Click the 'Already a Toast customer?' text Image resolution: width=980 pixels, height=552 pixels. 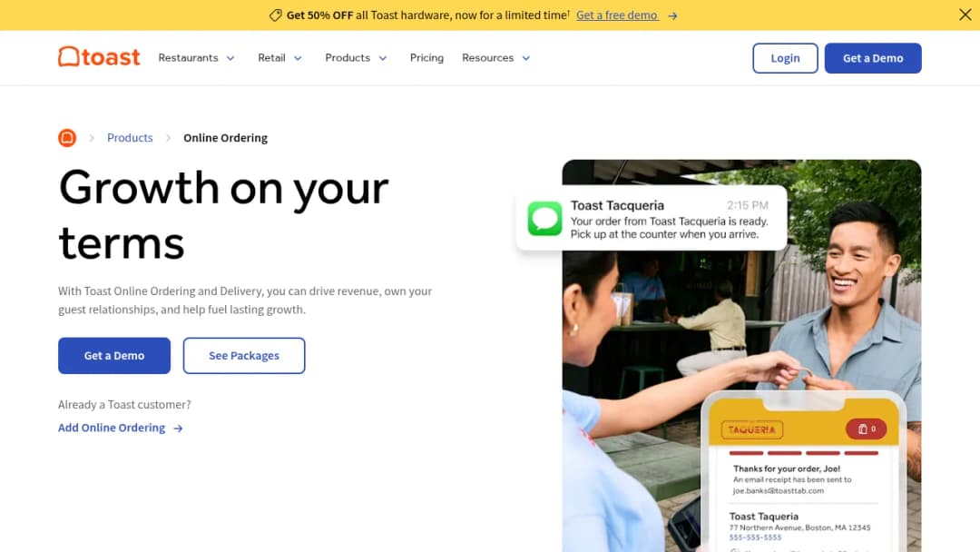click(124, 404)
